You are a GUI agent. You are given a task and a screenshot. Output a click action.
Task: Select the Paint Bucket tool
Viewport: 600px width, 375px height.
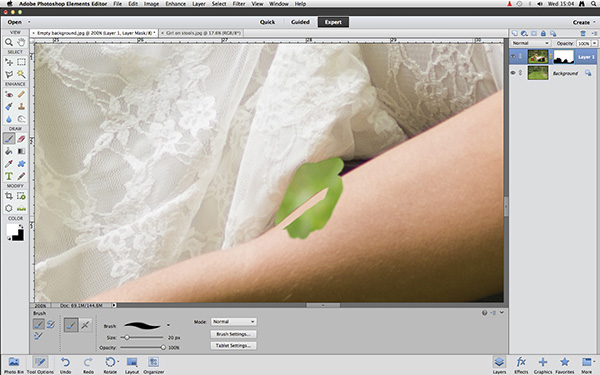tap(9, 151)
